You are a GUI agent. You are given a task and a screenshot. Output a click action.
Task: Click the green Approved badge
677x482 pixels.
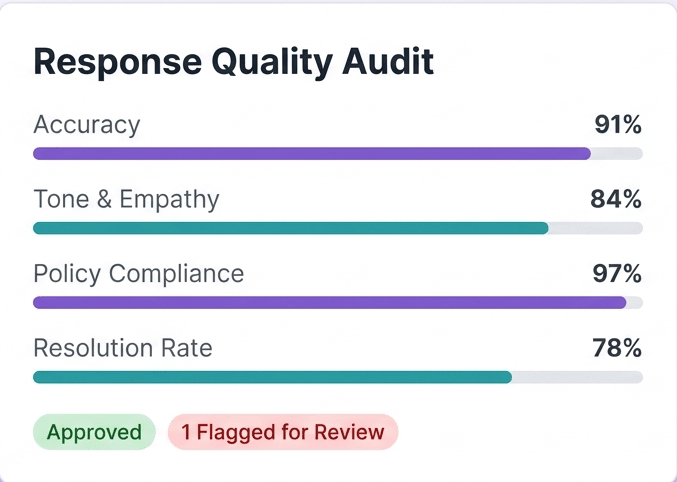click(94, 432)
